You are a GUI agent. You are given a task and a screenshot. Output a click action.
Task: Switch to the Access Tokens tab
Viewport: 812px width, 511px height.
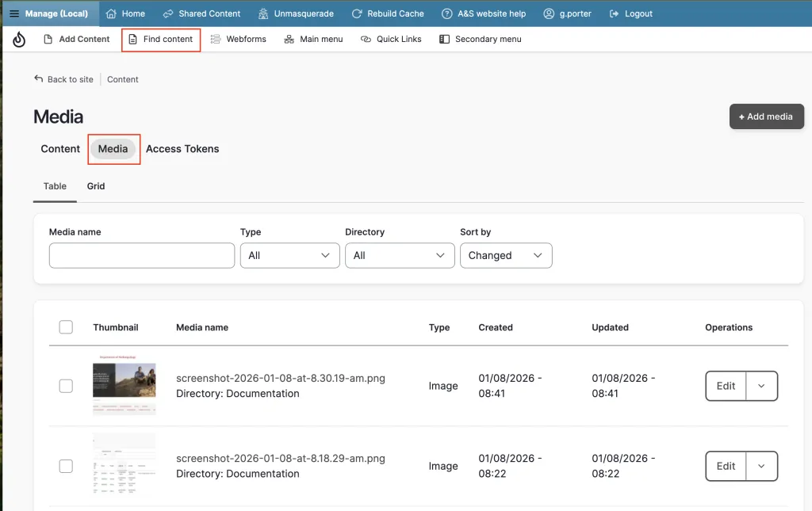(x=182, y=149)
